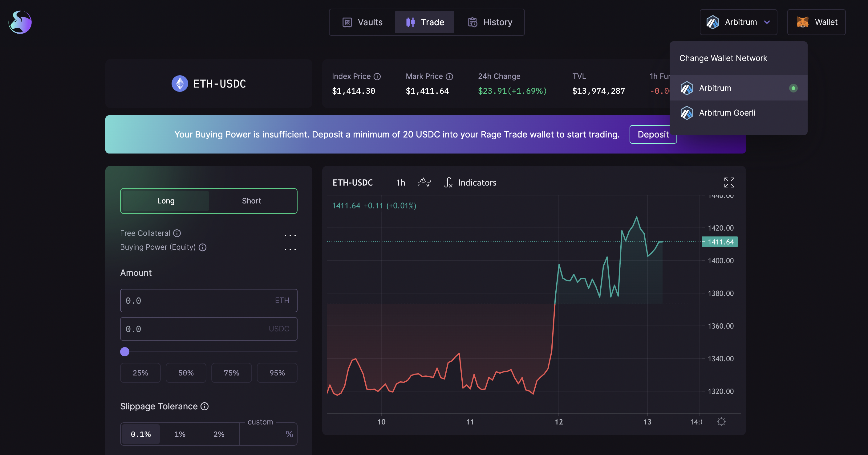This screenshot has width=868, height=455.
Task: Click Free Collateral info icon
Action: click(177, 233)
